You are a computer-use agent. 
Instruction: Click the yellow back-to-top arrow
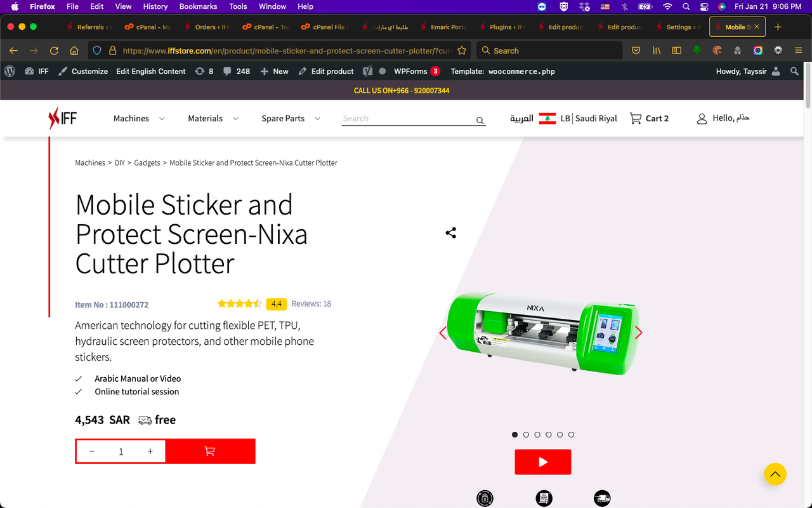tap(775, 474)
